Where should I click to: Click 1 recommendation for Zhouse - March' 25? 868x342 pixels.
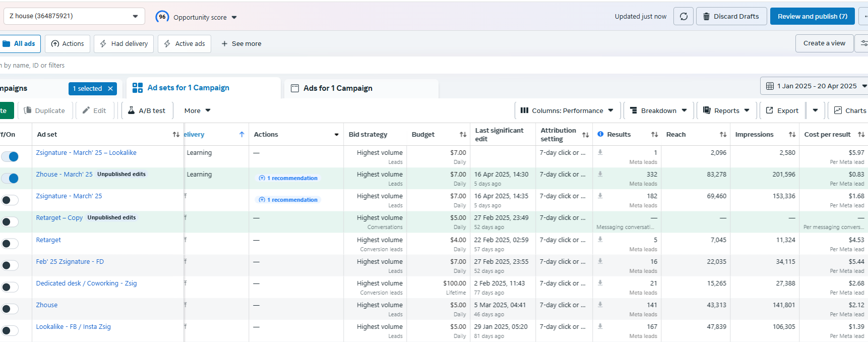tap(288, 178)
